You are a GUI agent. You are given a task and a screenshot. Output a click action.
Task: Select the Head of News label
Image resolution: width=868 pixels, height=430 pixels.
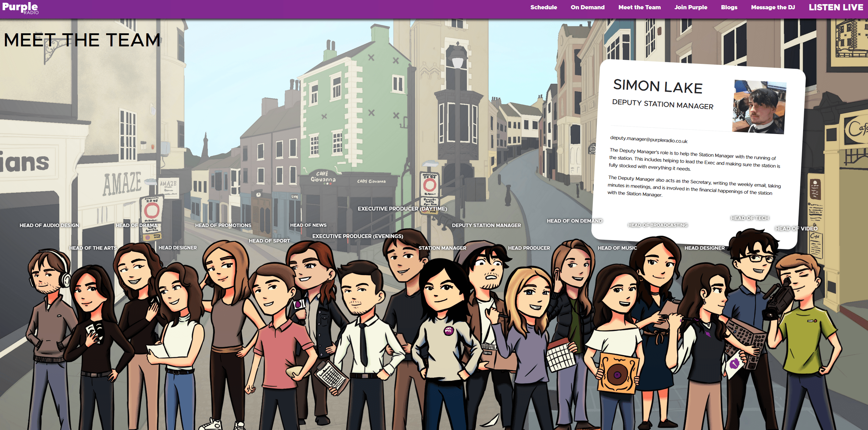308,225
